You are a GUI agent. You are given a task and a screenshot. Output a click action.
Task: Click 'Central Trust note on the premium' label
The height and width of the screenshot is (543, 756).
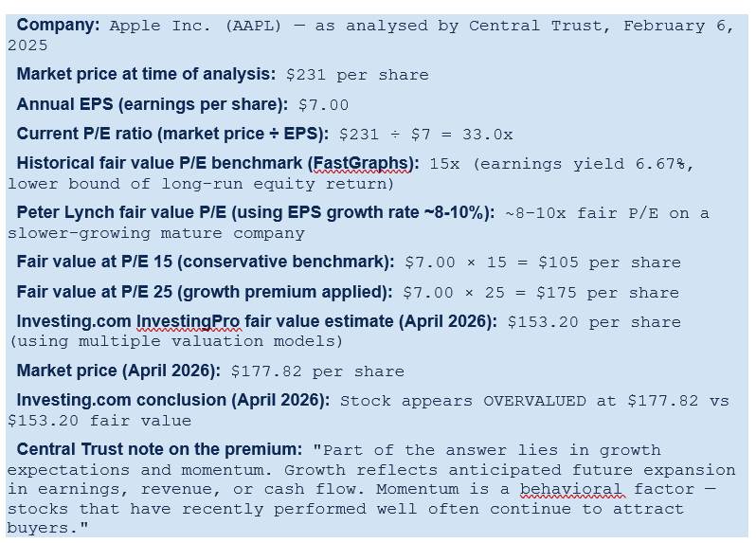click(x=159, y=450)
